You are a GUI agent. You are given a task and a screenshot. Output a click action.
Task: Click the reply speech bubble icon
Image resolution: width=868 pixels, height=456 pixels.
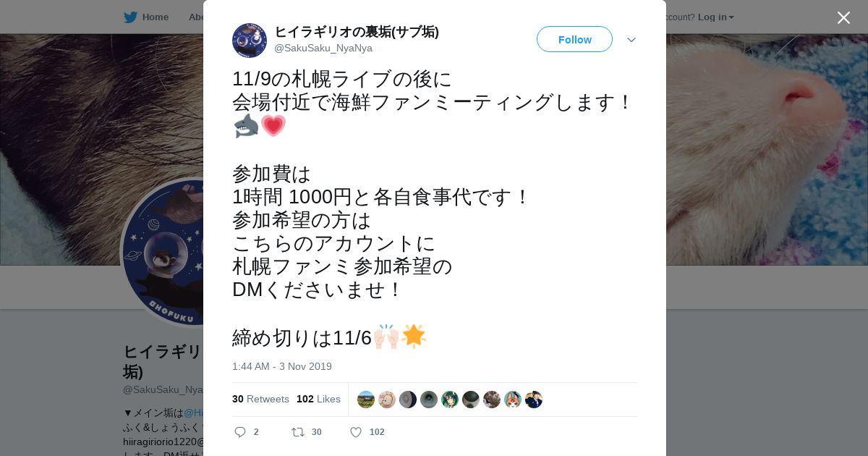tap(240, 432)
